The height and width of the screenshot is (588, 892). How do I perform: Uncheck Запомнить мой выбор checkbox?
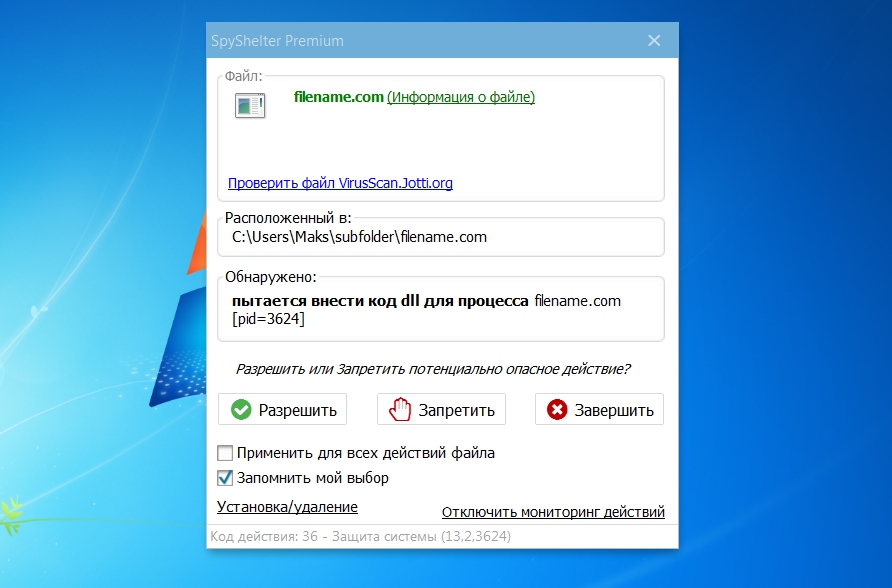pos(225,478)
